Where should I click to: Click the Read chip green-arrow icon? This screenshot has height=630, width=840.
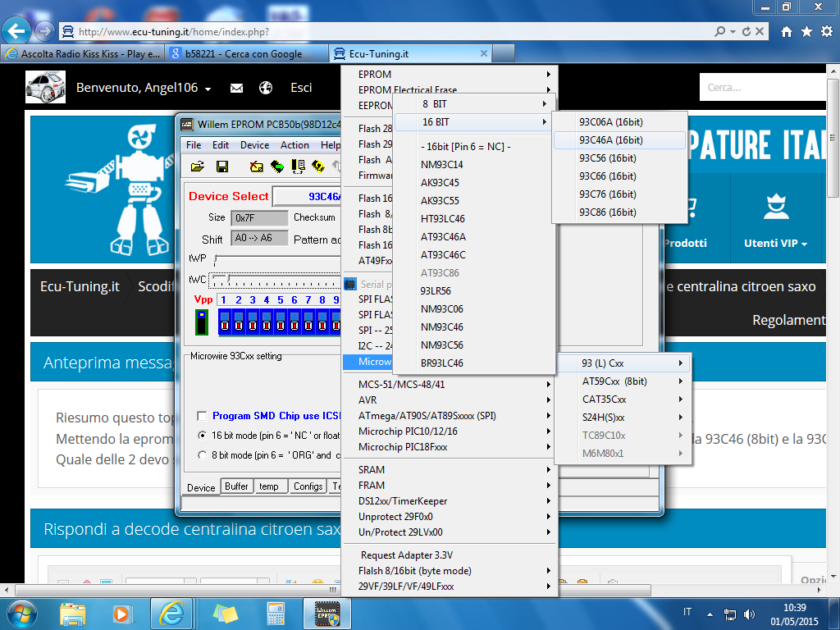[277, 167]
